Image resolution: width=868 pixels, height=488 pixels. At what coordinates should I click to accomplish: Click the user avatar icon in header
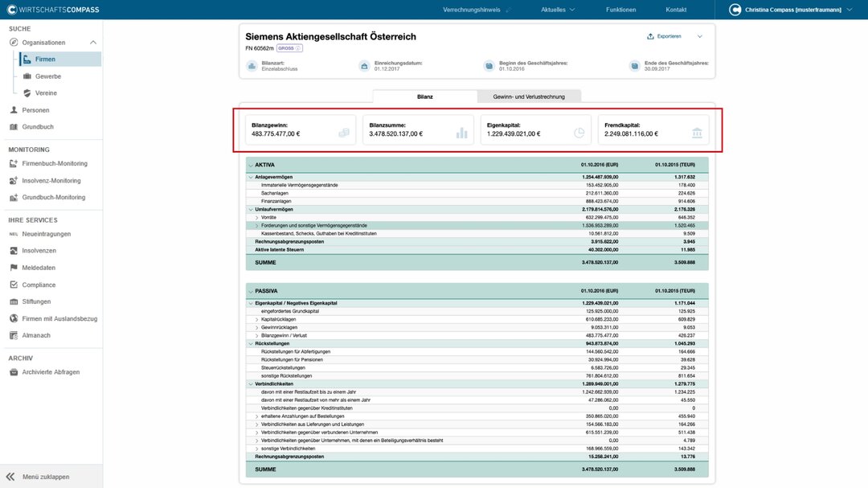(x=735, y=10)
